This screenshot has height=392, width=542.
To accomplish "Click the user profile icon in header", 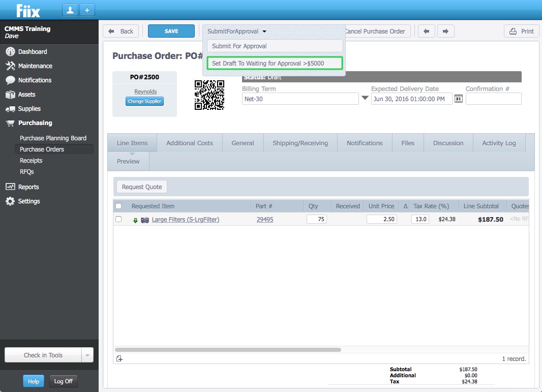I will pyautogui.click(x=70, y=10).
